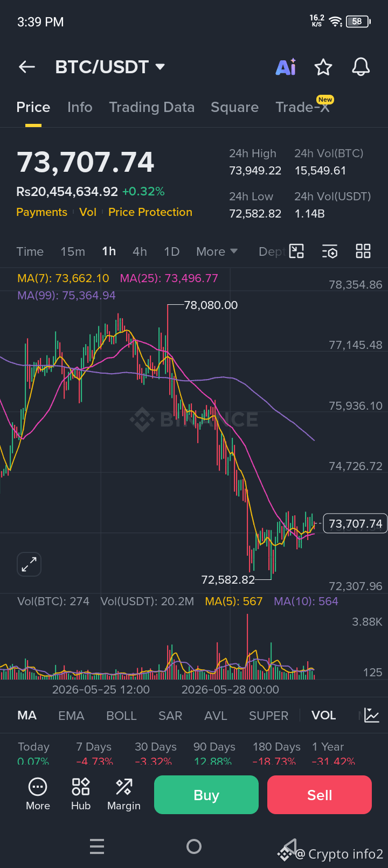Tap the battery indicator in status bar
This screenshot has width=388, height=868.
(x=358, y=22)
